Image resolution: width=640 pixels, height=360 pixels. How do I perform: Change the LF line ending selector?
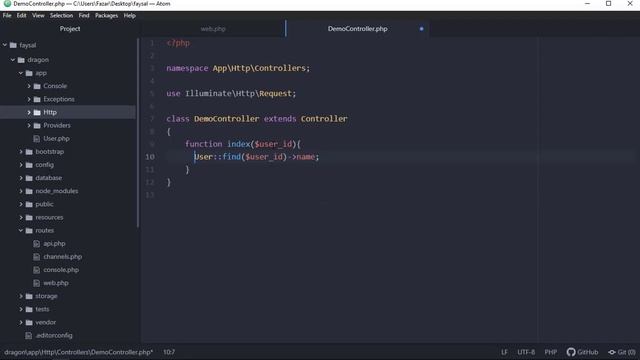coord(504,352)
